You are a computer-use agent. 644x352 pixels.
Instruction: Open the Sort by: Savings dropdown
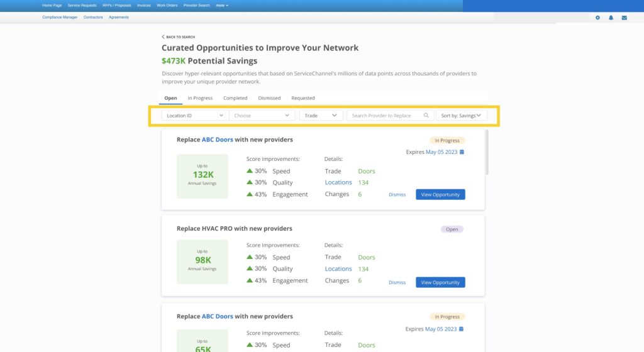tap(462, 116)
